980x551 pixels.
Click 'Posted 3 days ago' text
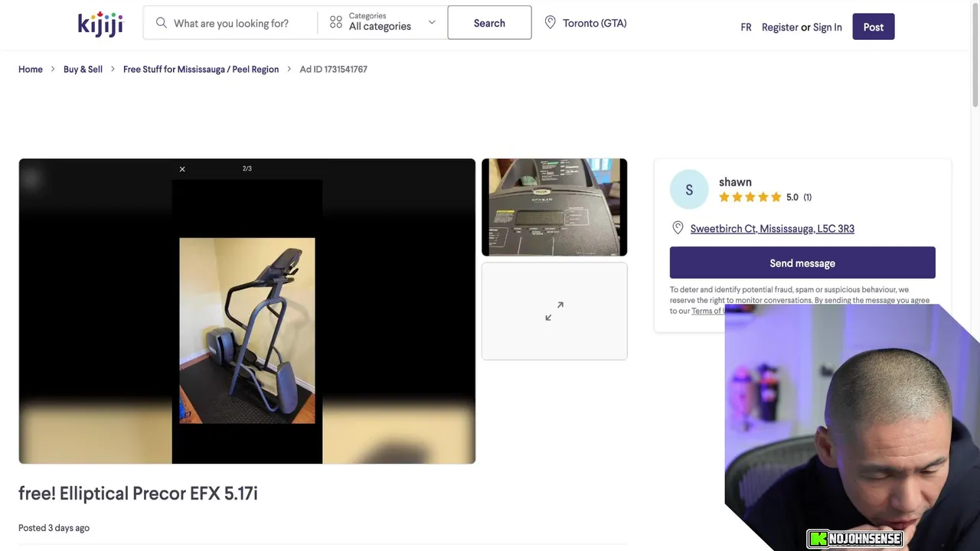tap(54, 528)
